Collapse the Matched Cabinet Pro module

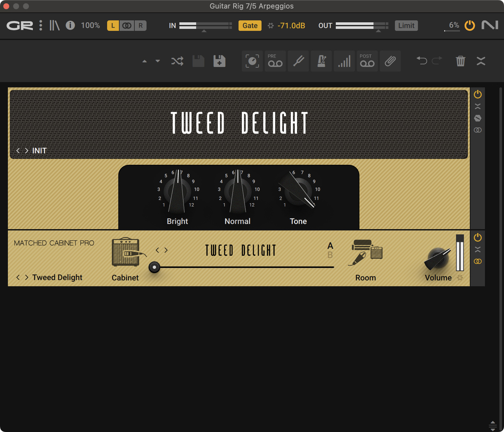(x=478, y=250)
